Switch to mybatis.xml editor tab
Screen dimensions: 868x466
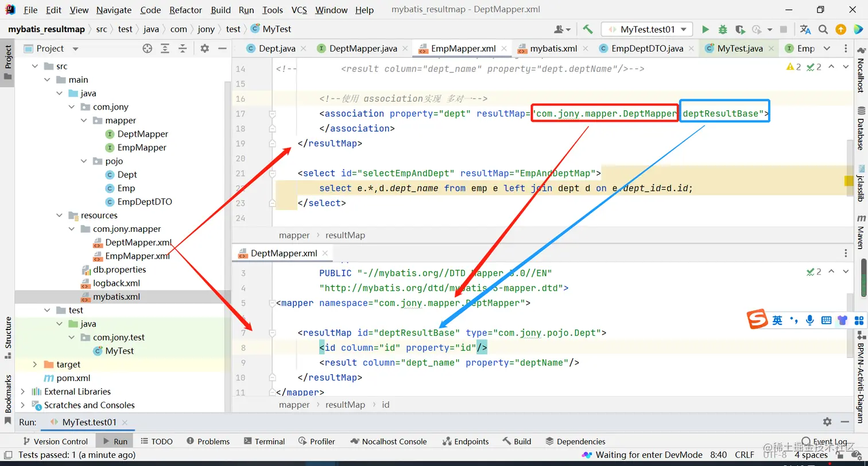pyautogui.click(x=553, y=49)
